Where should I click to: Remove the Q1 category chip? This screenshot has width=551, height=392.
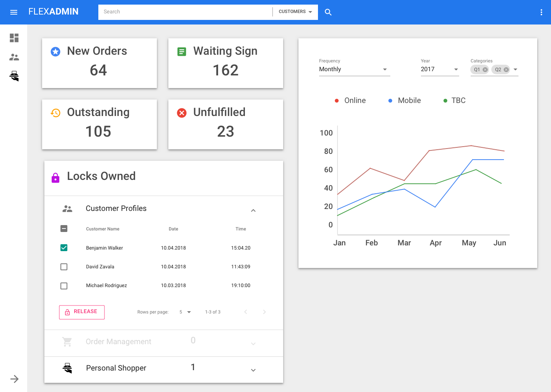click(x=485, y=70)
